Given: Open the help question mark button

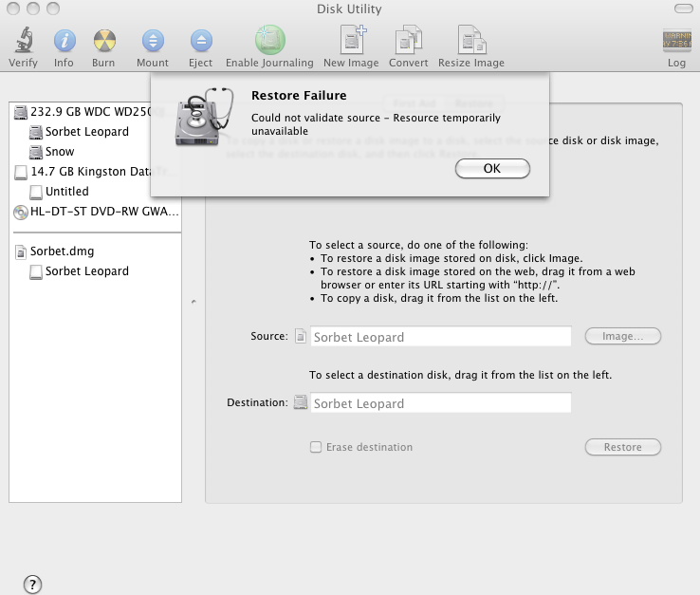Looking at the screenshot, I should pos(32,585).
